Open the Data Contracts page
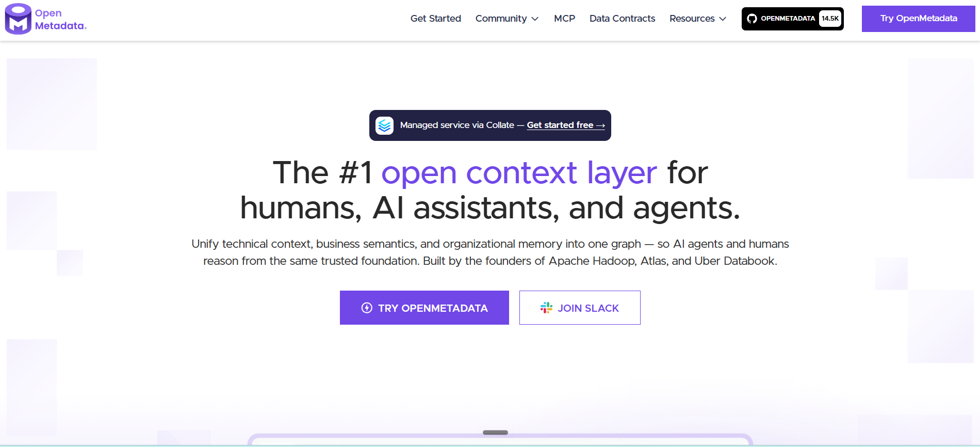Image resolution: width=980 pixels, height=447 pixels. 622,19
